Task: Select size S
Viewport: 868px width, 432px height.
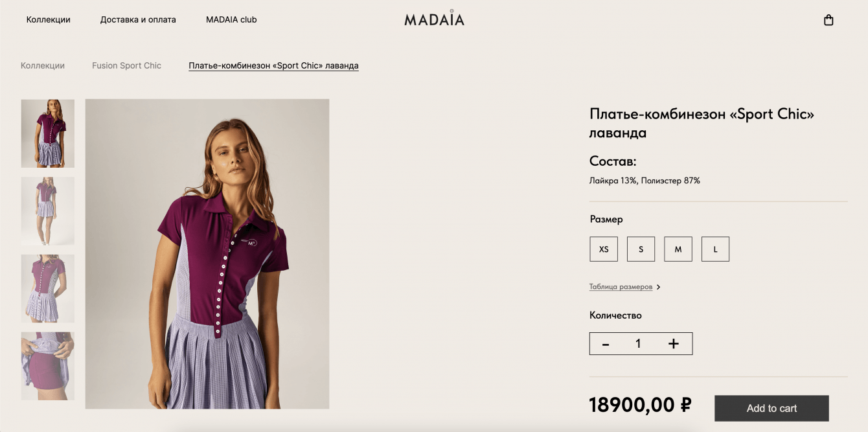Action: click(x=641, y=249)
